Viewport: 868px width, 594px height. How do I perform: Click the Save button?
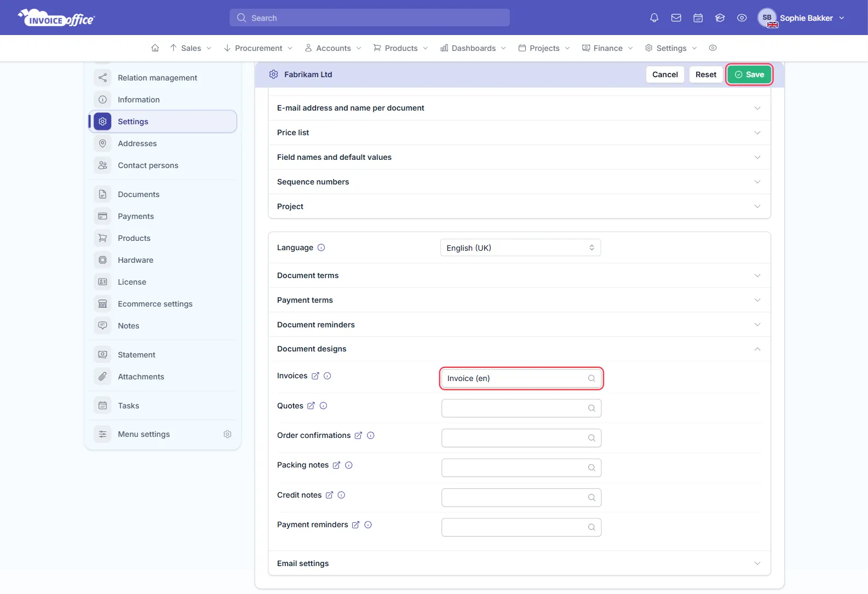point(749,74)
